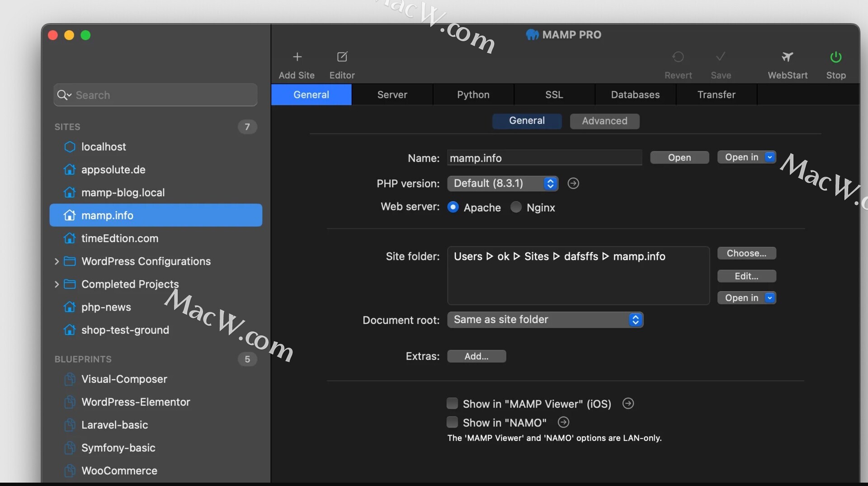Select Apache web server radio button
The image size is (868, 486).
453,207
